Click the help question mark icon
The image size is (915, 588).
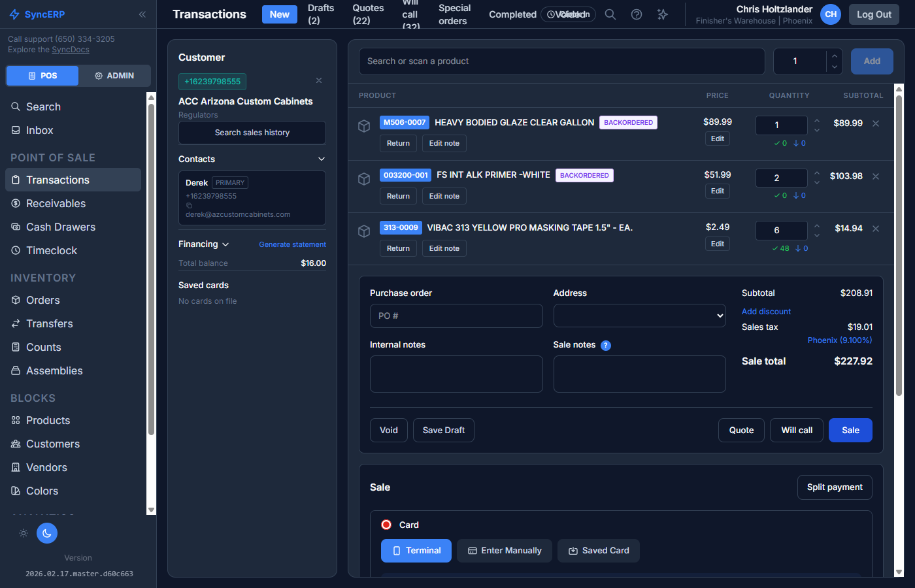pos(637,14)
